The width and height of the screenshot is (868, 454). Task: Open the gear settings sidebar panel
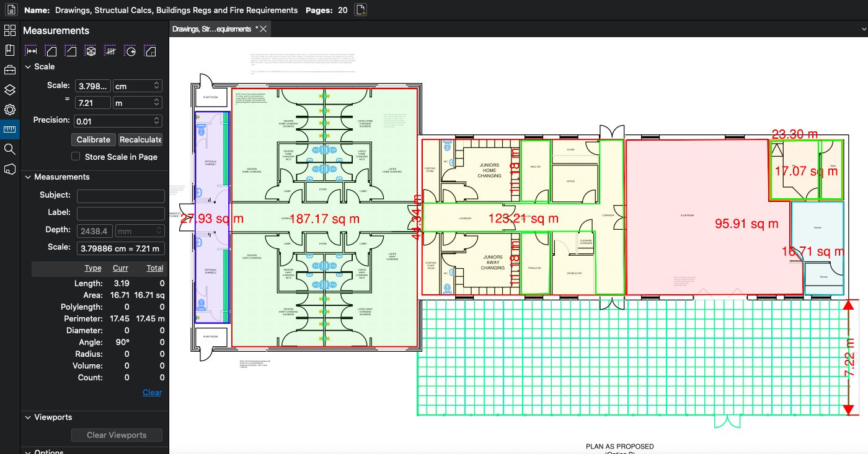pos(9,110)
